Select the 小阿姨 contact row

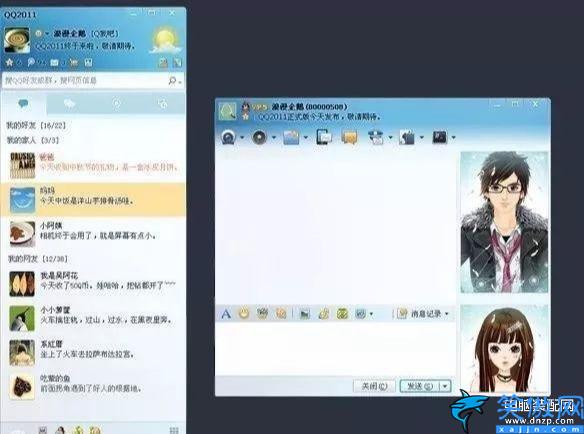pyautogui.click(x=93, y=233)
